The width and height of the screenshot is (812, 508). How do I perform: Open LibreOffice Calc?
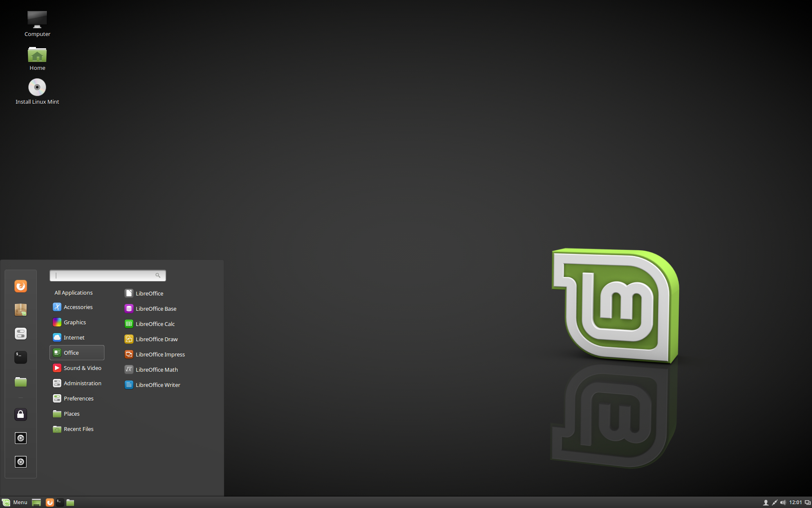coord(155,324)
